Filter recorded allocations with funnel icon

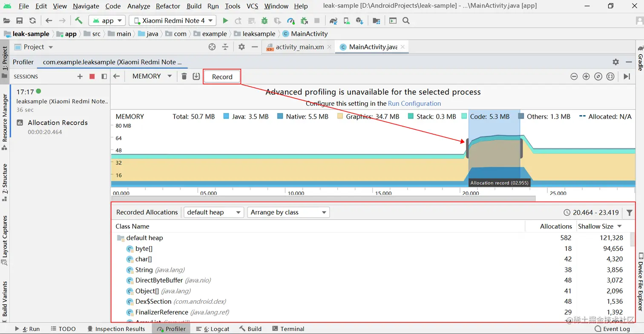pyautogui.click(x=630, y=212)
